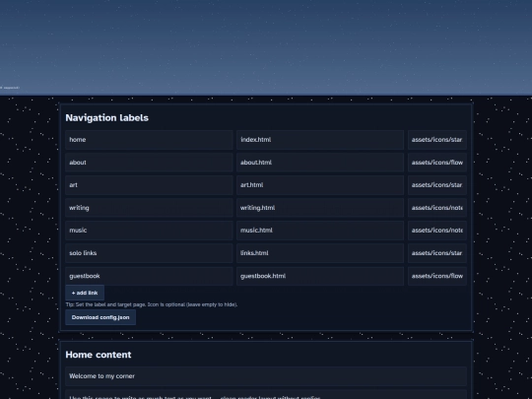This screenshot has width=532, height=399.
Task: Edit the links.html target field
Action: [320, 253]
